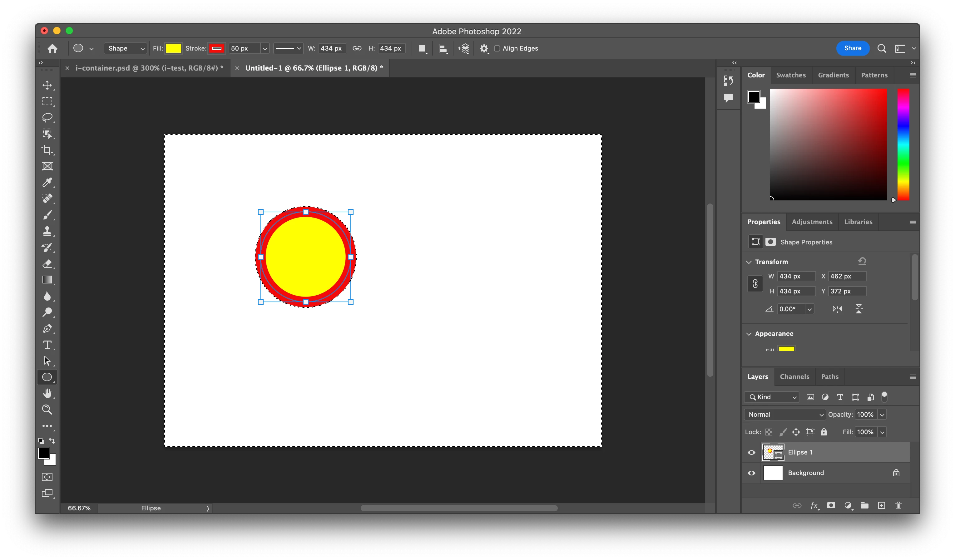Screen dimensions: 955x560
Task: Click the yellow Fill color swatch
Action: 174,48
